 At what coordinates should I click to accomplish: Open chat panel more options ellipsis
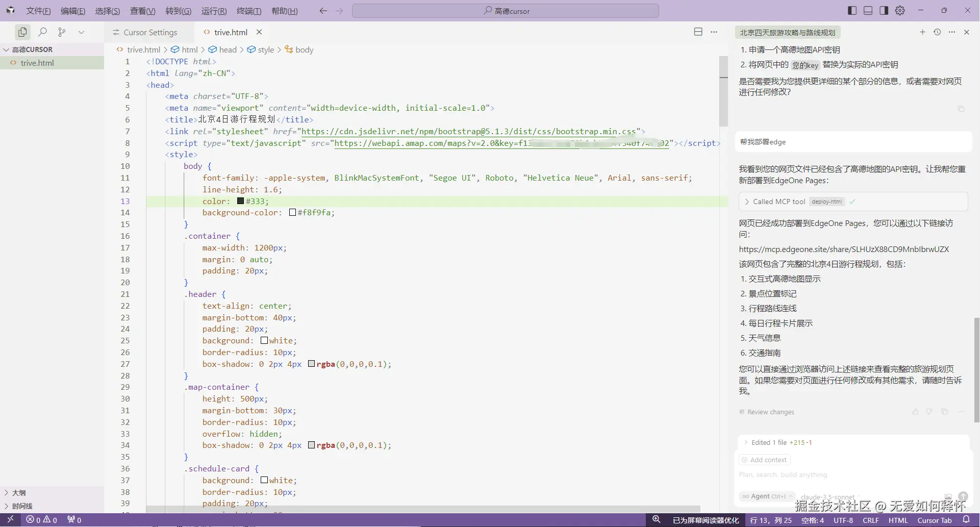[x=952, y=32]
